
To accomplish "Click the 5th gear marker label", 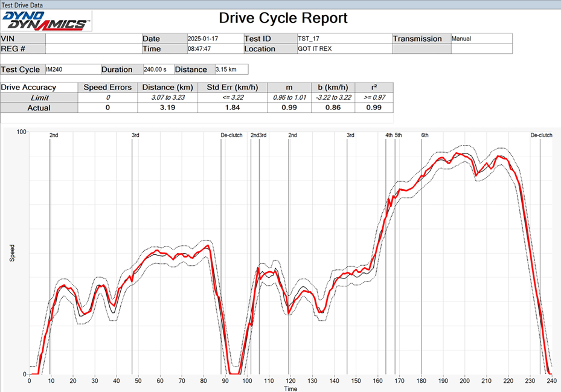I will point(399,135).
